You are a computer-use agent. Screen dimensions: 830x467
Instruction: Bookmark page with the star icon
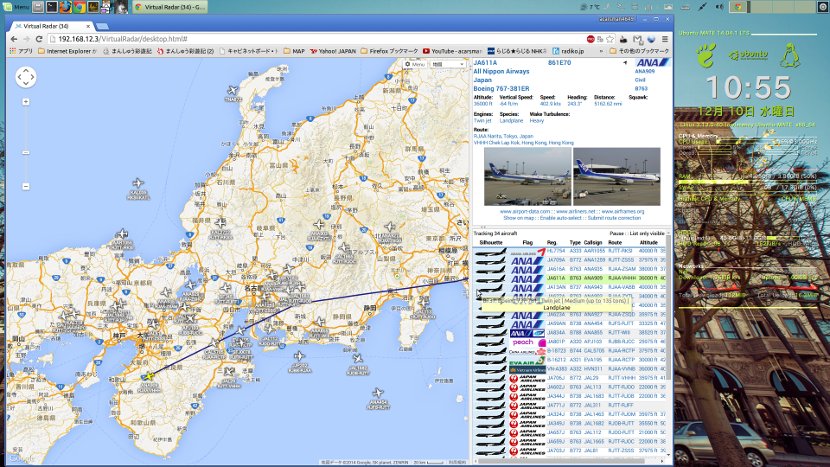[610, 39]
